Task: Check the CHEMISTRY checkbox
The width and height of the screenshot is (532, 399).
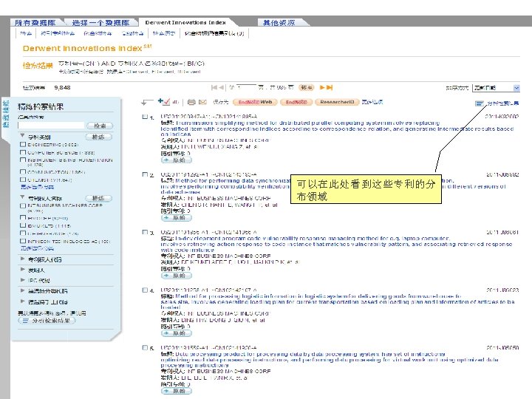Action: pos(23,180)
